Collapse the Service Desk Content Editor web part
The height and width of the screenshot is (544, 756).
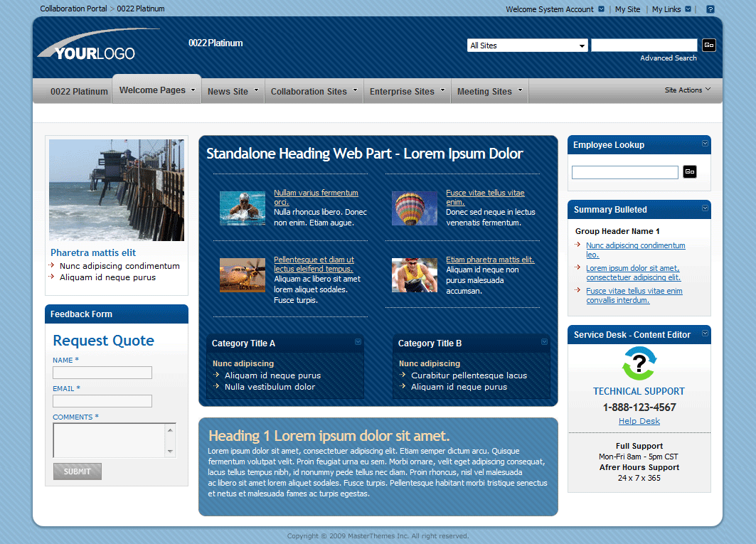point(703,334)
